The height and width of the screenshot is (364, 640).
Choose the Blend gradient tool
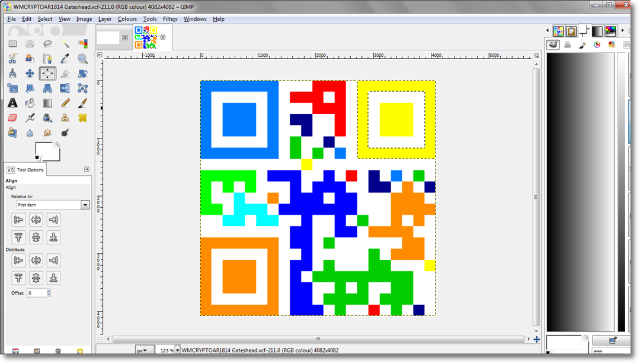coord(47,103)
